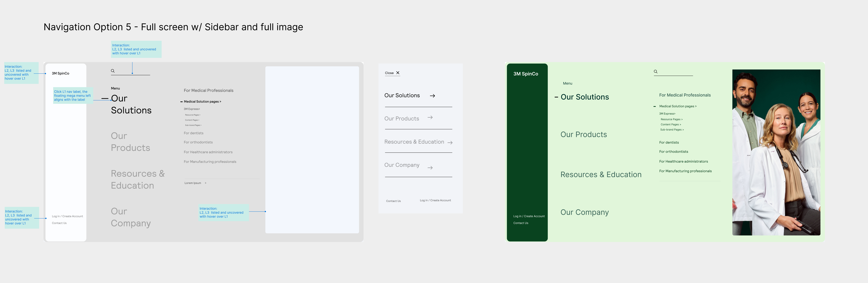
Task: Select Our Company in the gray wireframe menu
Action: tap(131, 217)
